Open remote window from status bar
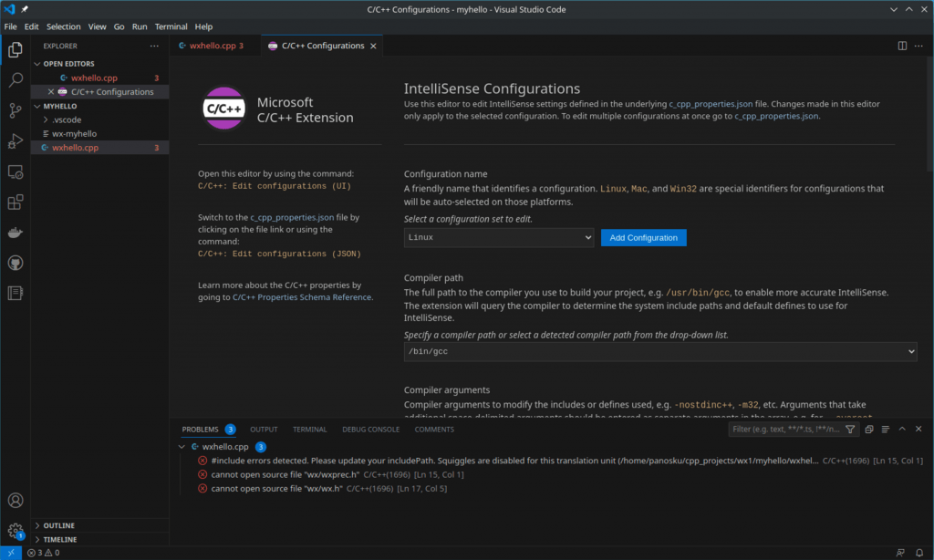This screenshot has width=934, height=560. coord(11,553)
